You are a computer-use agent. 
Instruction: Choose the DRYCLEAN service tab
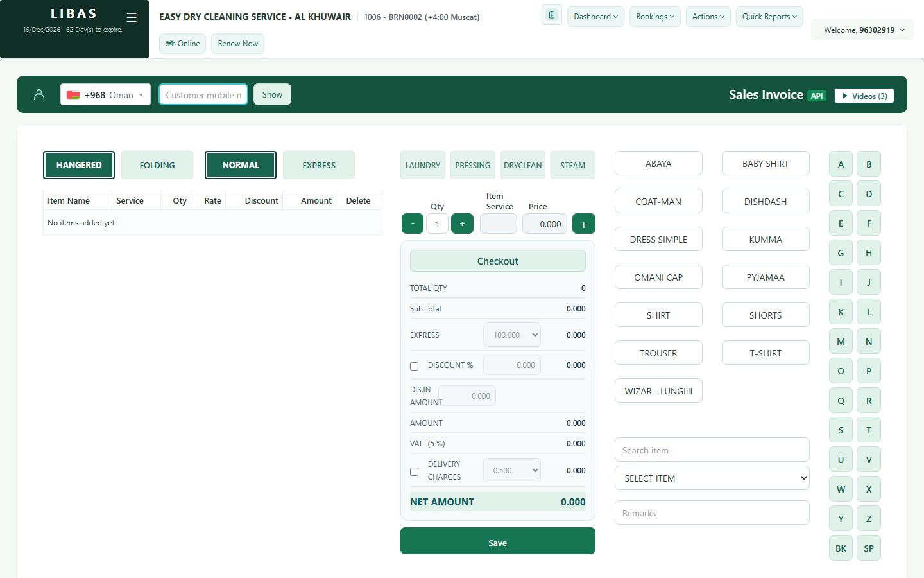point(523,165)
